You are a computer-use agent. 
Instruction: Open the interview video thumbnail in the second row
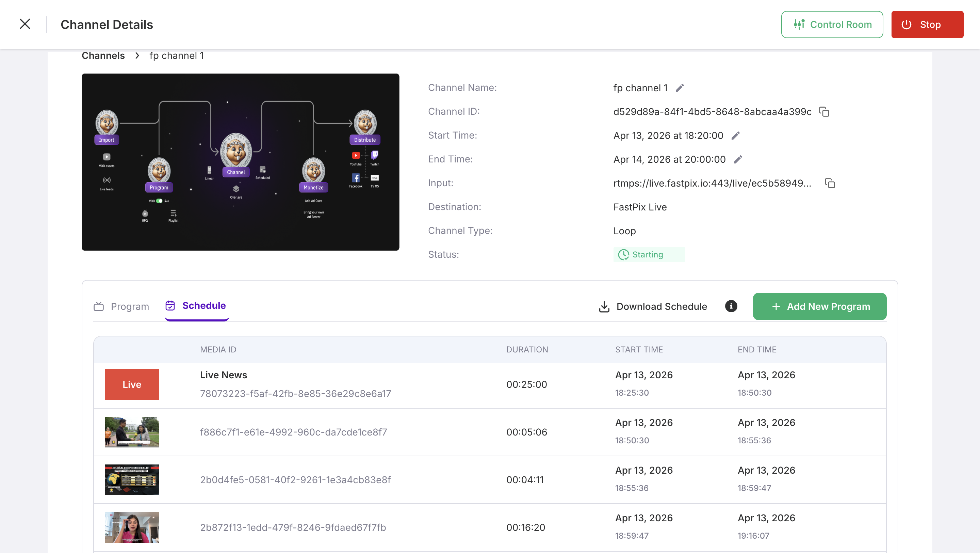point(132,431)
